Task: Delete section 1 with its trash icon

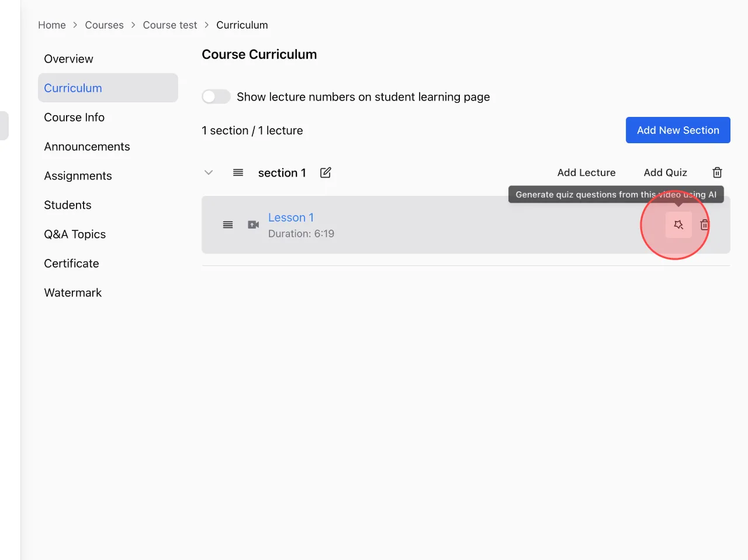Action: click(x=717, y=172)
